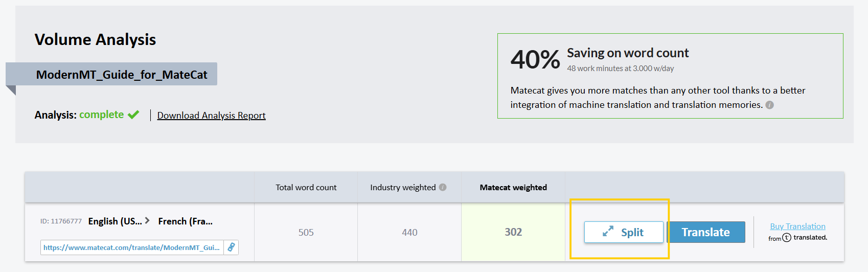The width and height of the screenshot is (868, 272).
Task: Click the French target language label
Action: point(185,221)
